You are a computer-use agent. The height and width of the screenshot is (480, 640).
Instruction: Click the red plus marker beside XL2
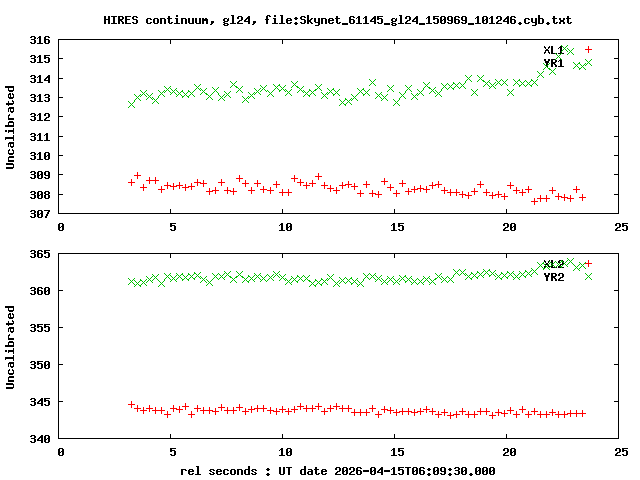(588, 264)
